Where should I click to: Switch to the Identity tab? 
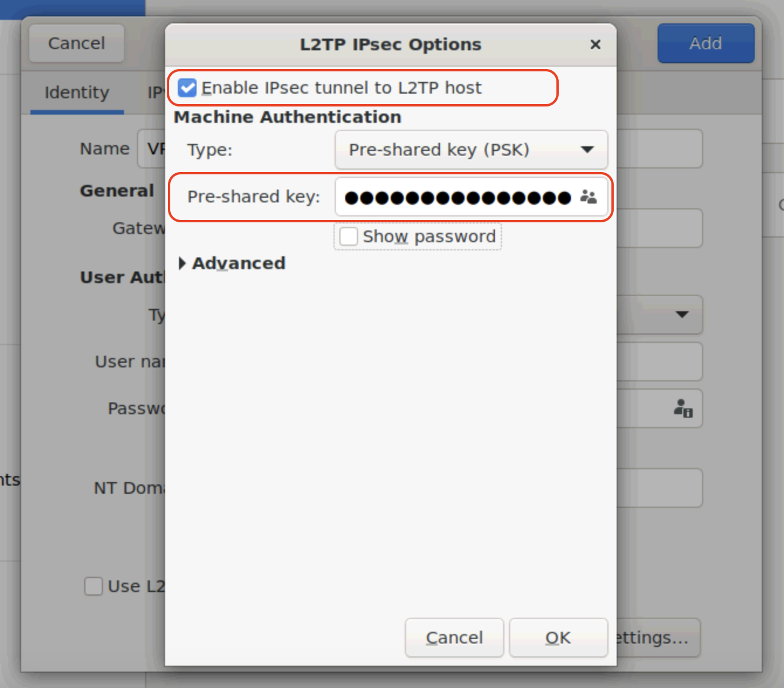point(77,92)
